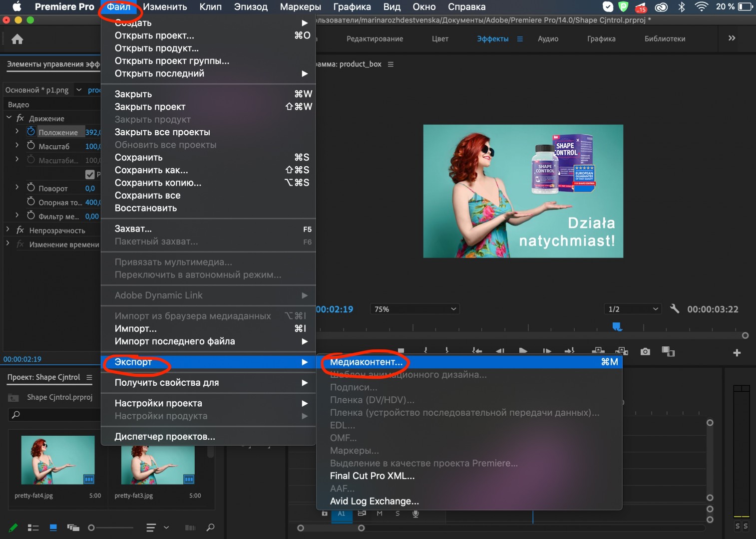Uncheck the uniform scale checkbox
Image resolution: width=756 pixels, height=539 pixels.
tap(90, 174)
